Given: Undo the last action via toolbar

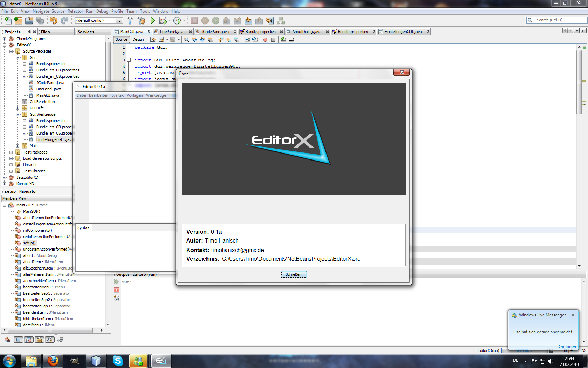Looking at the screenshot, I should click(54, 20).
